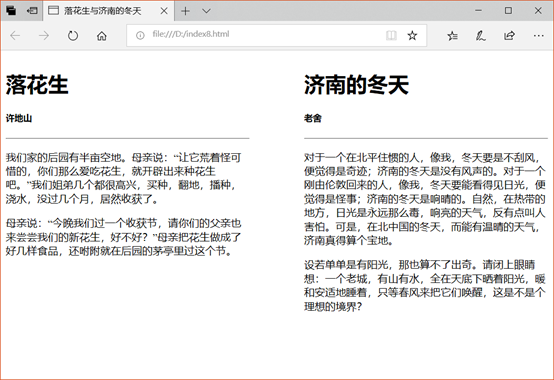Close the 落花生与济南的冬天 tab
Viewport: 554px width, 380px height.
coord(164,11)
